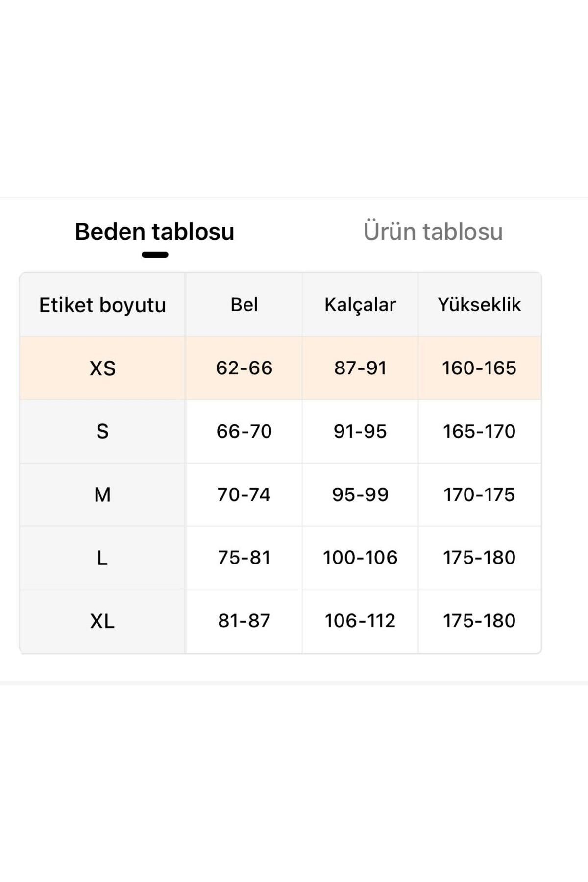Select the M waist value 70-74

click(x=244, y=494)
